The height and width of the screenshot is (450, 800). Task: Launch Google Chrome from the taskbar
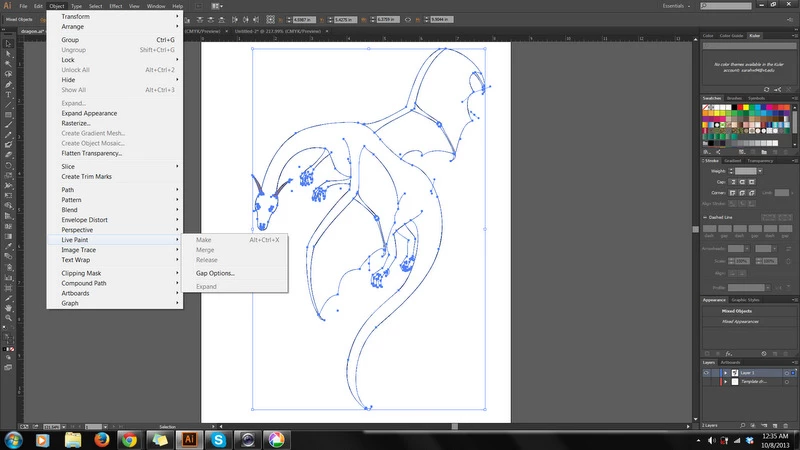tap(129, 439)
